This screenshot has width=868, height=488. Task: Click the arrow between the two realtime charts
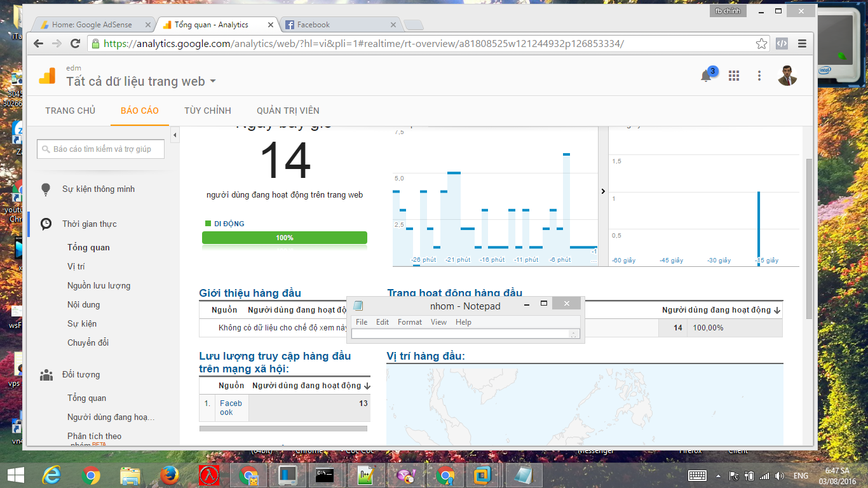[603, 191]
